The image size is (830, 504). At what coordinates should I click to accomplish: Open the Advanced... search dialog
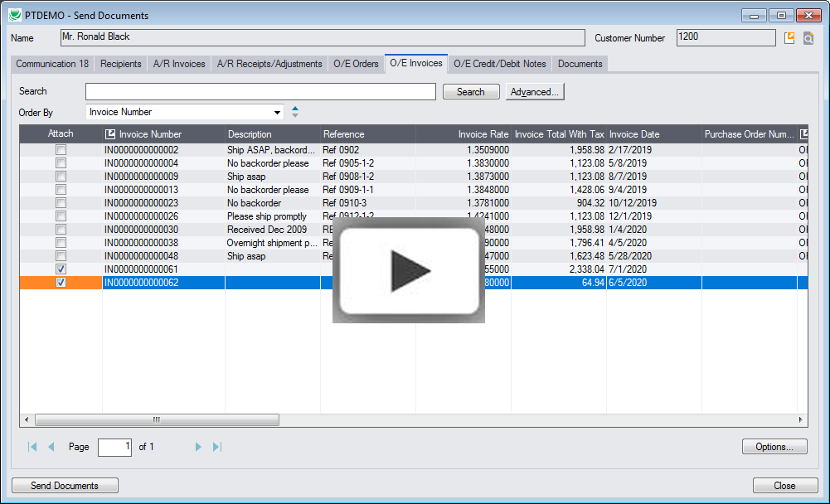click(535, 92)
